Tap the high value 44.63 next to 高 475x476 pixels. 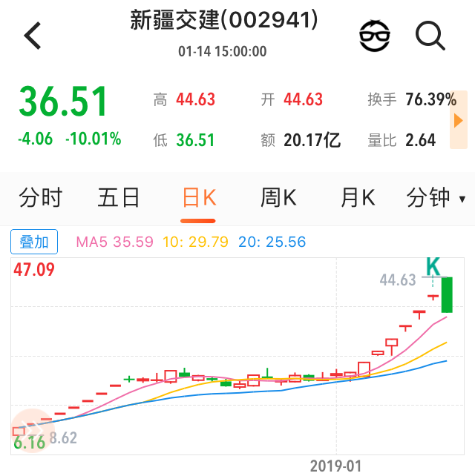click(x=195, y=99)
